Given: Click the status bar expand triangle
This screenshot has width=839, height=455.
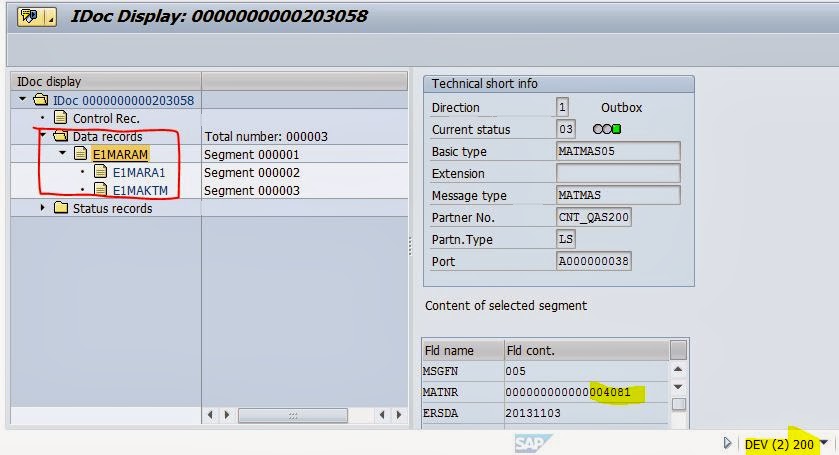Looking at the screenshot, I should click(x=728, y=443).
